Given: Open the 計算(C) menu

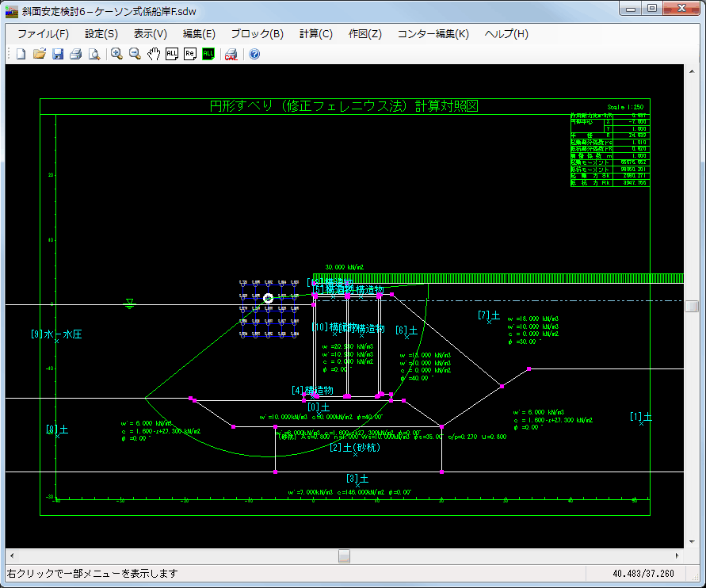Looking at the screenshot, I should point(316,34).
